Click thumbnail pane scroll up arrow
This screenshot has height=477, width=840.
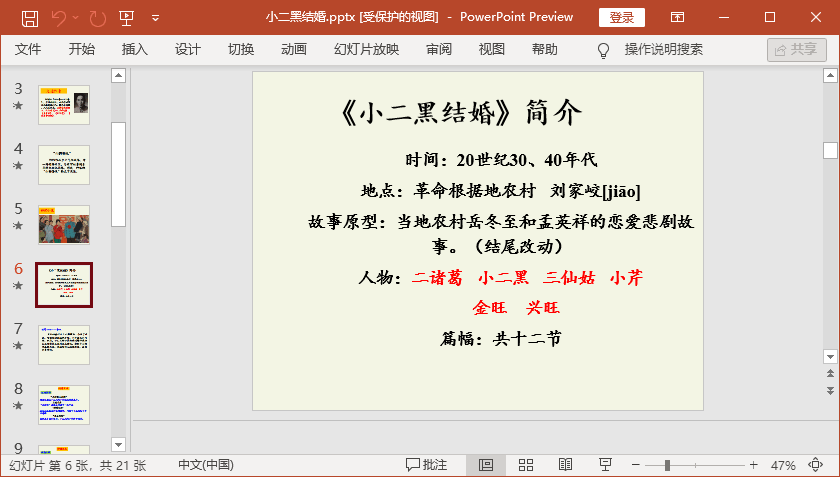click(118, 76)
